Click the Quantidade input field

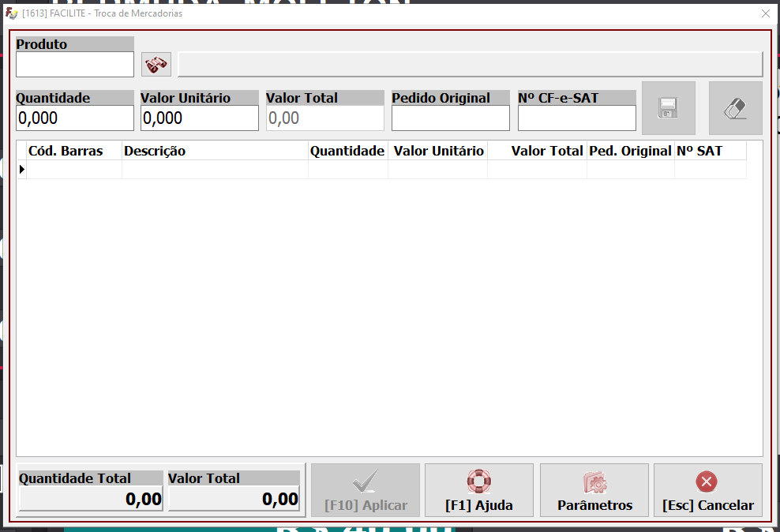75,118
